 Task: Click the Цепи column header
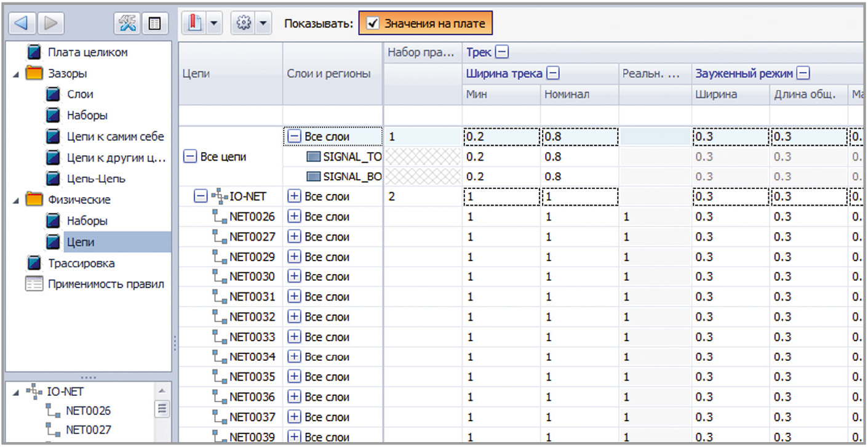click(x=196, y=74)
